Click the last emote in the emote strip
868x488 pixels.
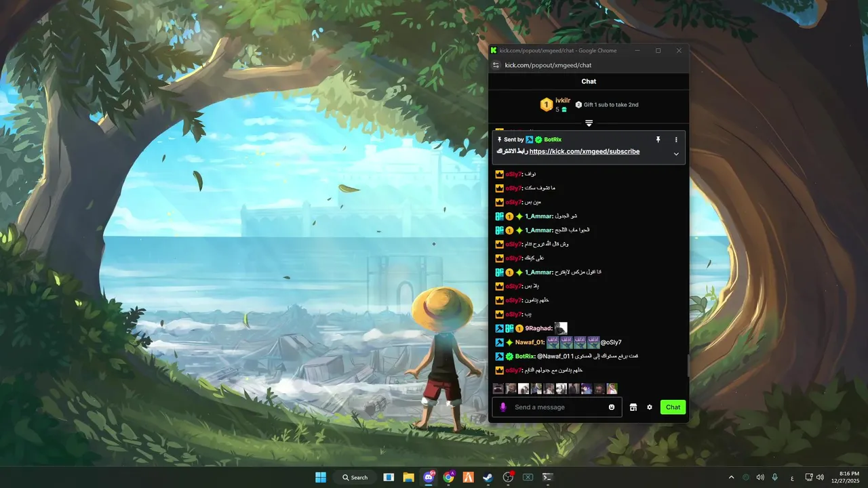pos(612,389)
